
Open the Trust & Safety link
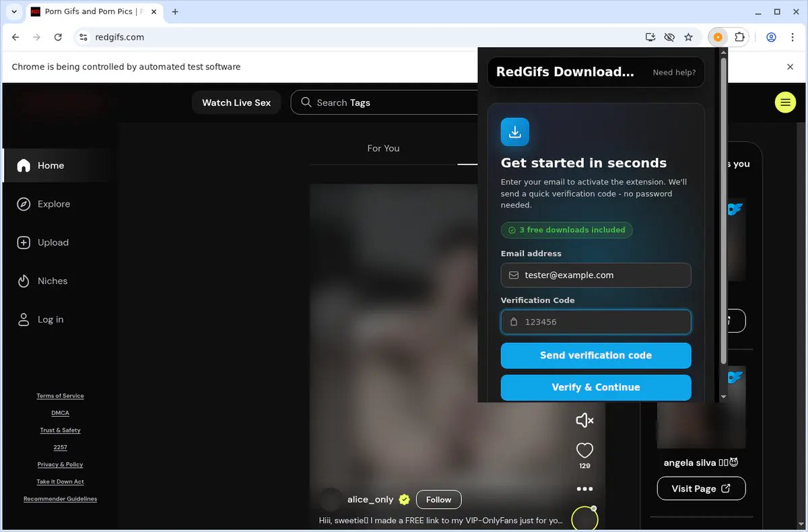(60, 430)
